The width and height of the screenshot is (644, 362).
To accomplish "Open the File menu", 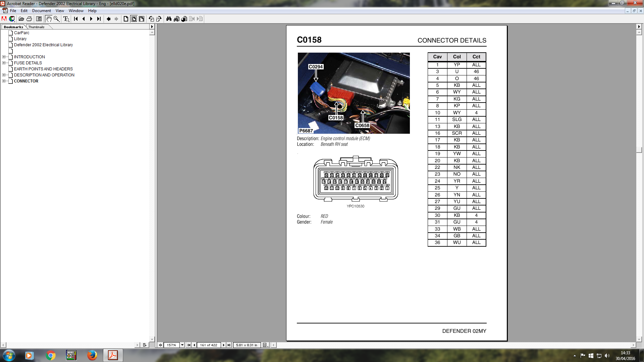I will (13, 11).
